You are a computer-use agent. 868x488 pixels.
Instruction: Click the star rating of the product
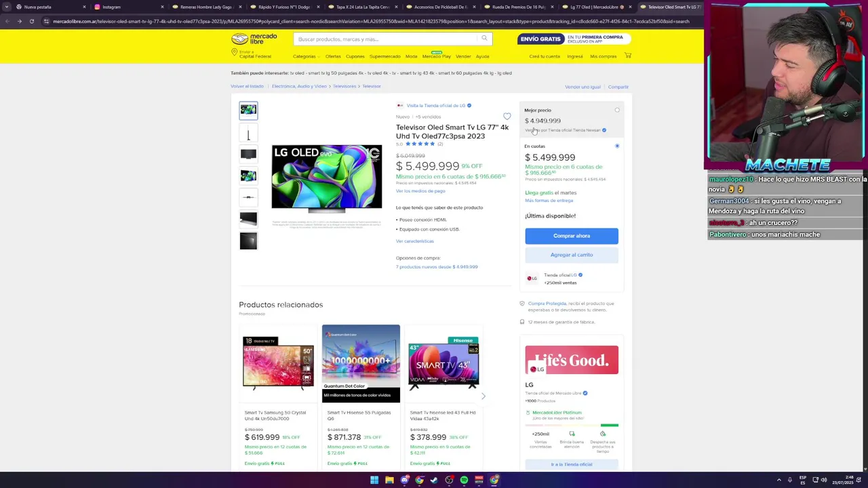pyautogui.click(x=420, y=144)
